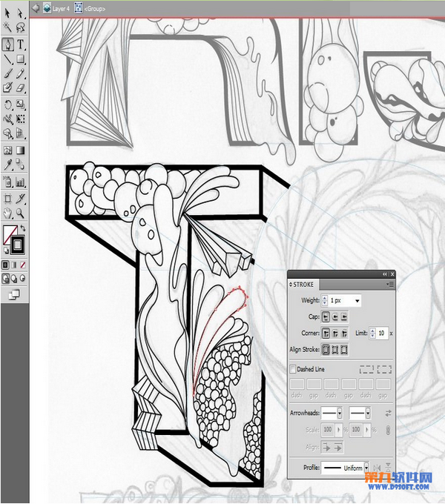Image resolution: width=445 pixels, height=504 pixels.
Task: Align stroke to outside
Action: coord(344,349)
